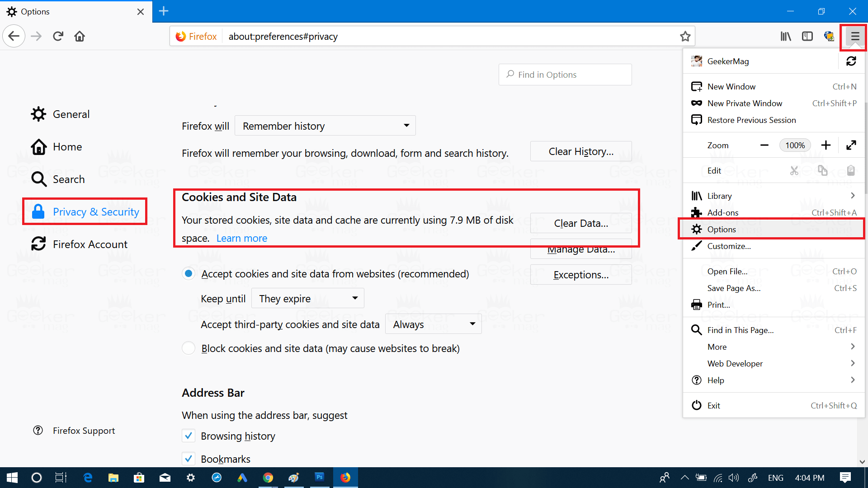Open the third-party cookies Always dropdown
868x488 pixels.
[x=434, y=324]
